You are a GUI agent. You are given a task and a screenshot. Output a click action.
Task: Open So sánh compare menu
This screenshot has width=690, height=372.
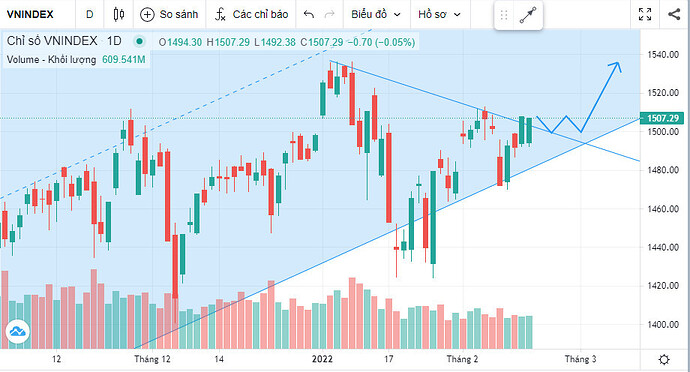(169, 15)
